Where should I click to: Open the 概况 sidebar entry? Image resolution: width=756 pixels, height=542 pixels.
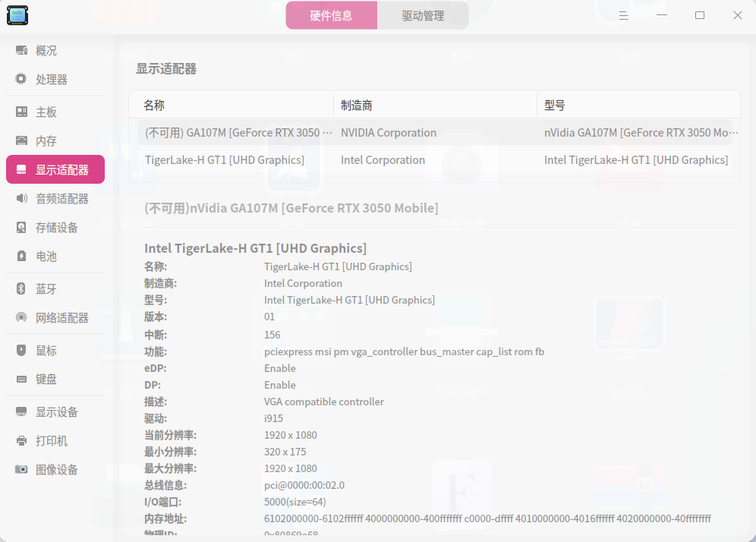tap(55, 50)
